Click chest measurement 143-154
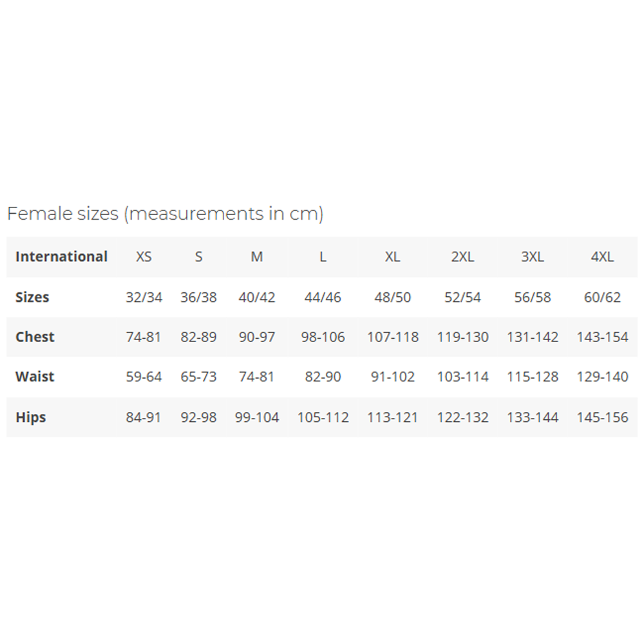Screen dimensions: 644x644 click(602, 337)
